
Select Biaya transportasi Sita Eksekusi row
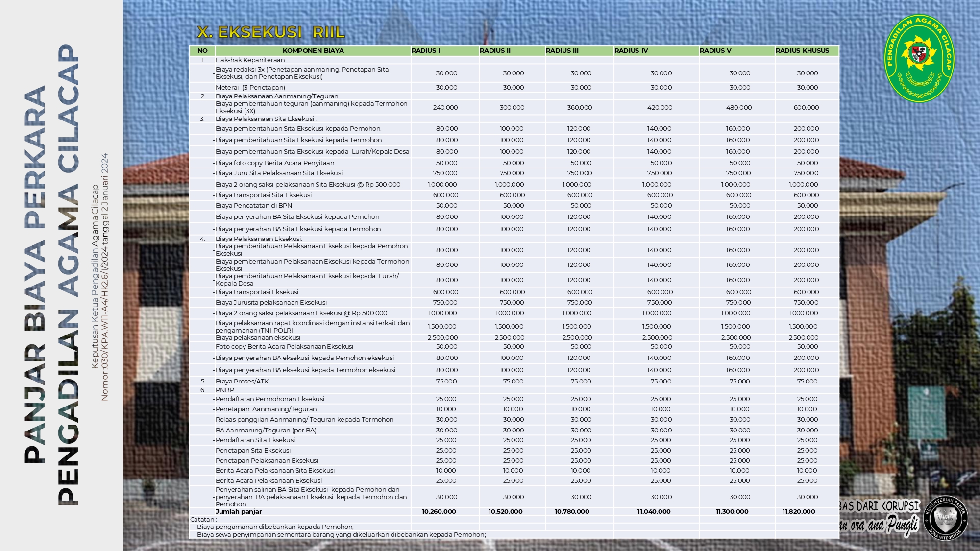pos(514,195)
